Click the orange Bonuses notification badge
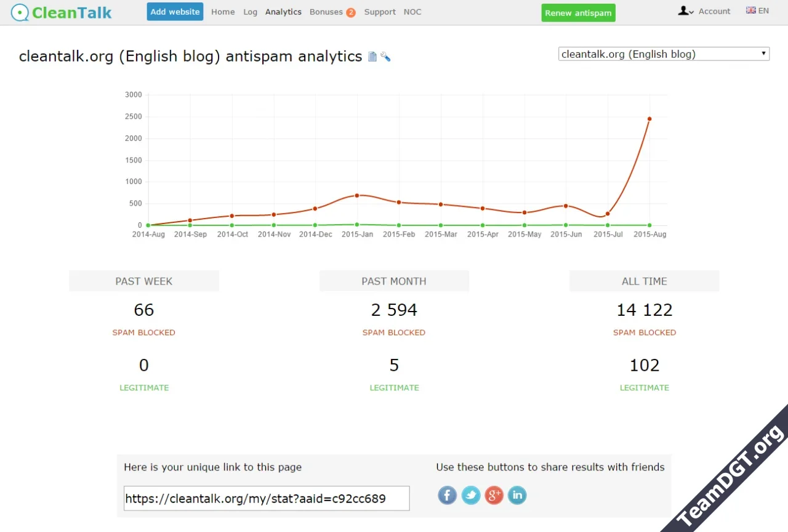This screenshot has height=532, width=788. pyautogui.click(x=351, y=12)
